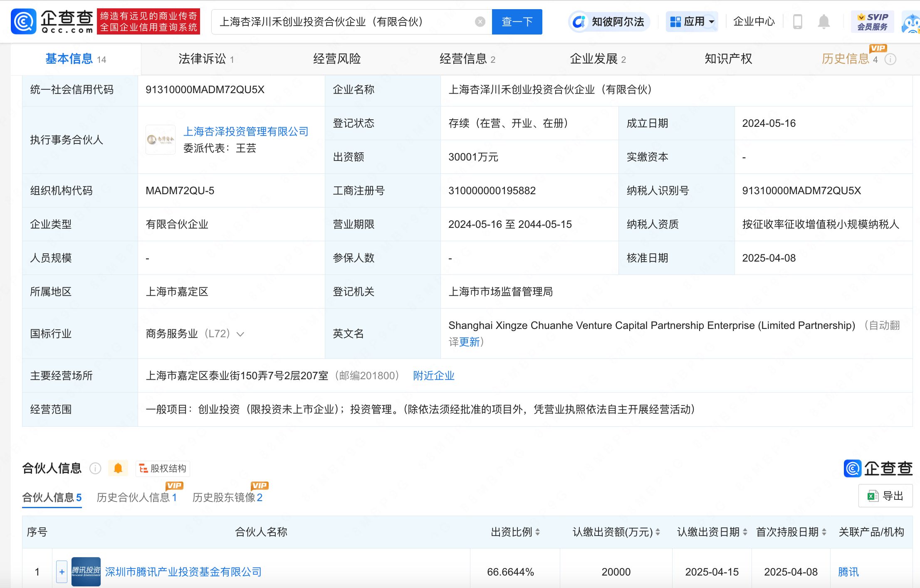
Task: Open SVIP 会员服务
Action: 872,21
